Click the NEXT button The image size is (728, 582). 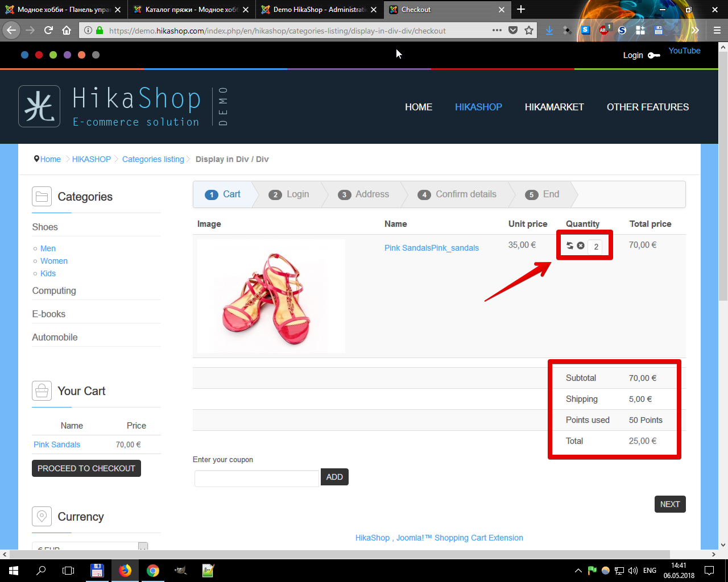point(670,504)
